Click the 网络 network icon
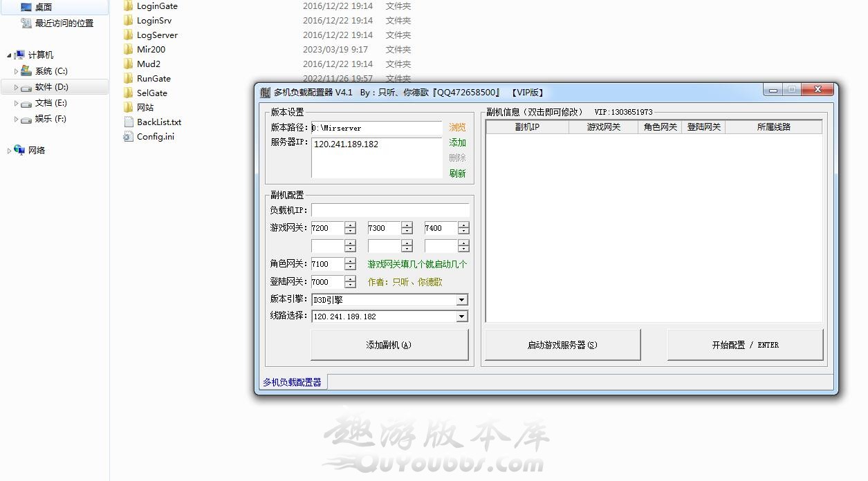 [x=19, y=150]
